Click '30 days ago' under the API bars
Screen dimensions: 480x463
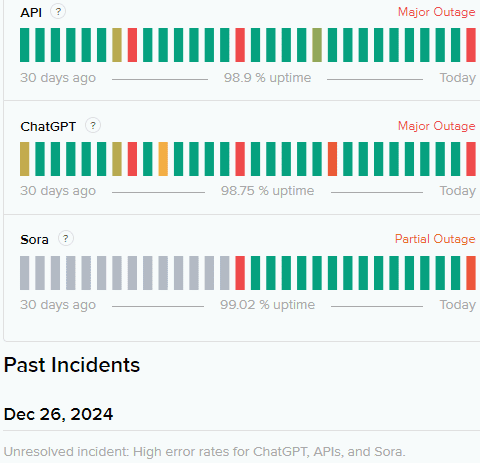[58, 78]
